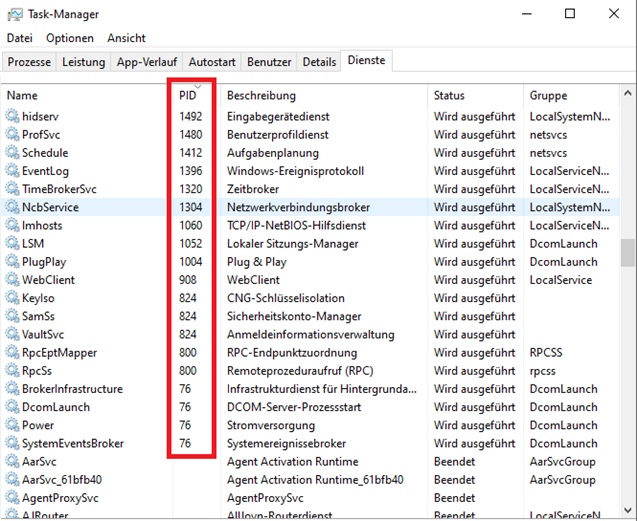
Task: Switch to the Leistung tab
Action: [x=83, y=62]
